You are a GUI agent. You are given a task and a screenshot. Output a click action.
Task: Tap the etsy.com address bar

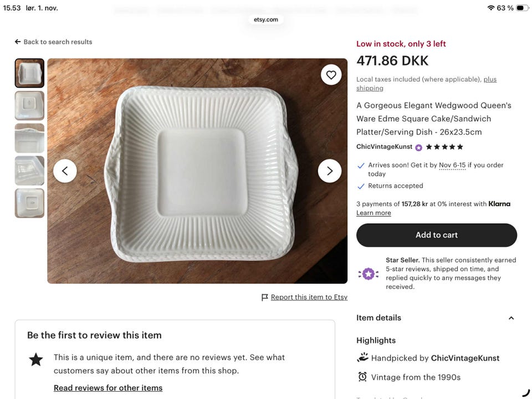click(x=266, y=19)
